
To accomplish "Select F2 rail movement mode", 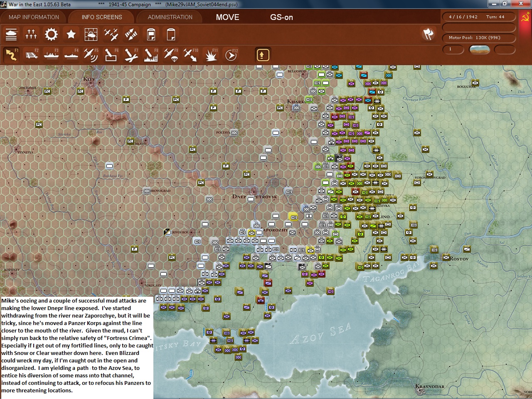I will 31,55.
